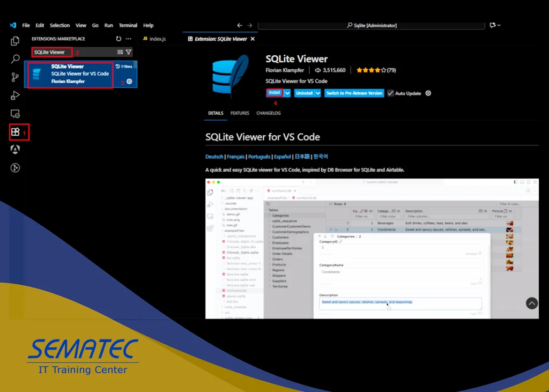
Task: Switch to the index.js editor tab
Action: tap(154, 39)
